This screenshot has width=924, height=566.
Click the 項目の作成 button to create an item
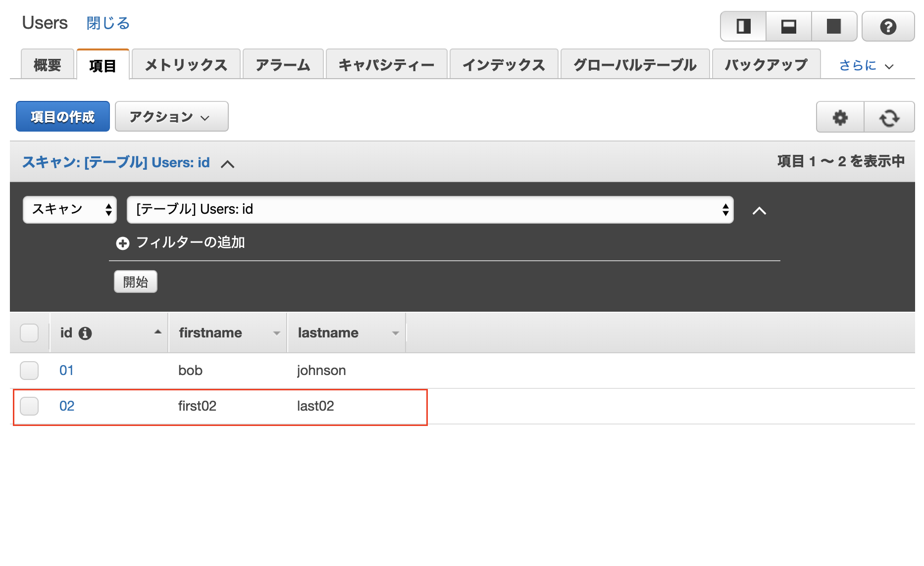pos(62,116)
